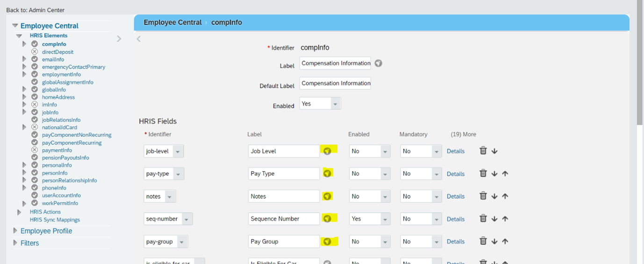Open Mandatory dropdown for Pay Type row
The width and height of the screenshot is (644, 264).
tap(421, 173)
